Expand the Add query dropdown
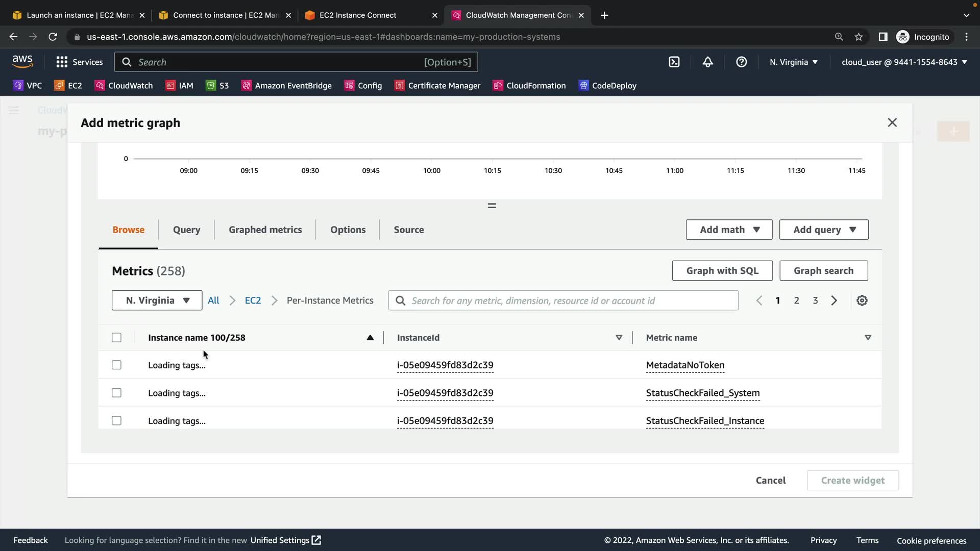980x551 pixels. click(x=823, y=230)
